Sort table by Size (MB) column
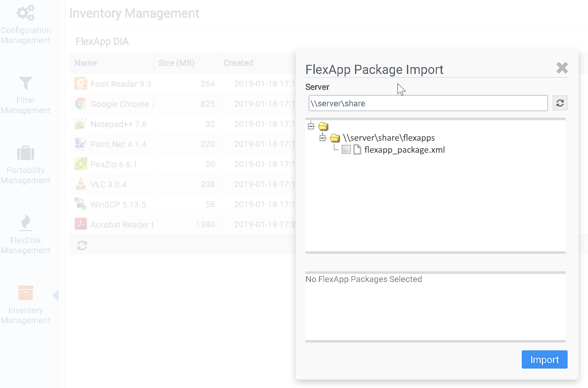Image resolution: width=588 pixels, height=388 pixels. 177,63
